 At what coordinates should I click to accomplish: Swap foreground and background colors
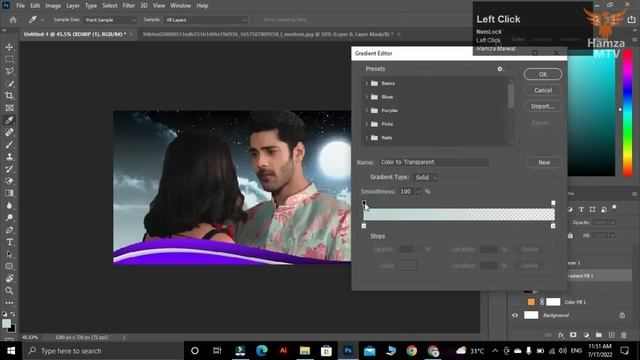[13, 314]
